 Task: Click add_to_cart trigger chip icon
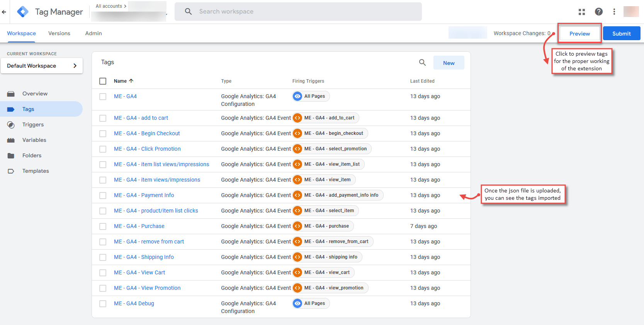click(297, 118)
